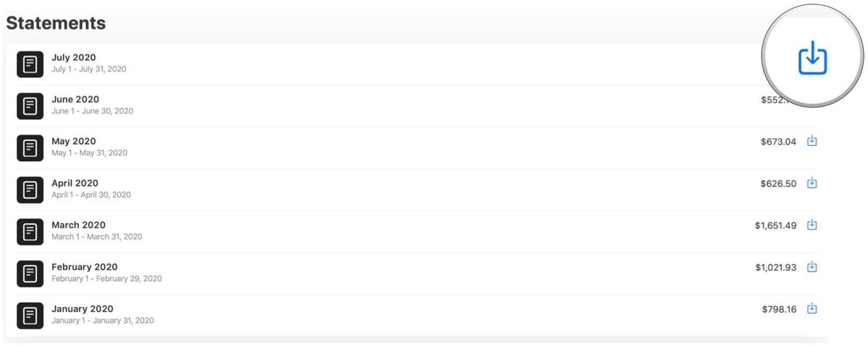Click the $1,651.49 March balance amount
The image size is (868, 346).
(775, 225)
